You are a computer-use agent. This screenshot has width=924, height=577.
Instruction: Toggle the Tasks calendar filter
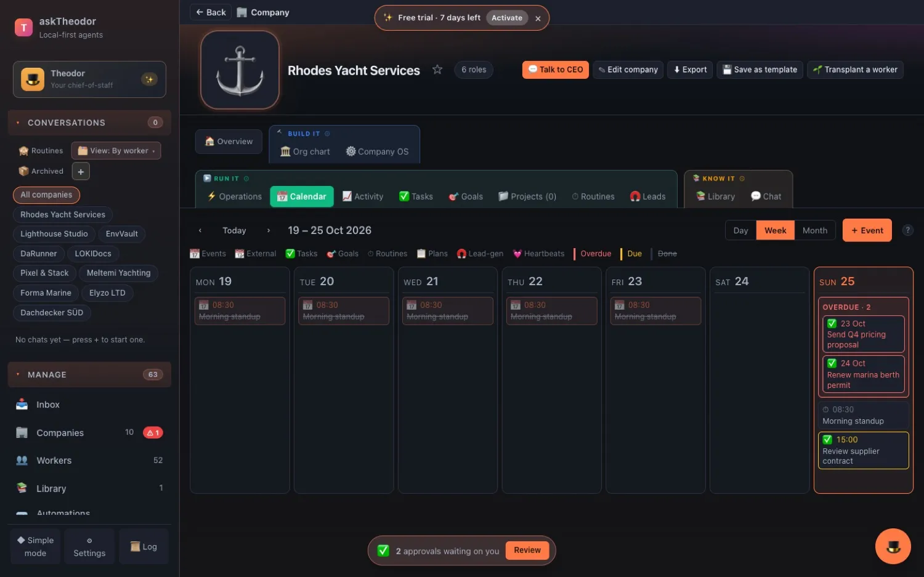click(301, 254)
